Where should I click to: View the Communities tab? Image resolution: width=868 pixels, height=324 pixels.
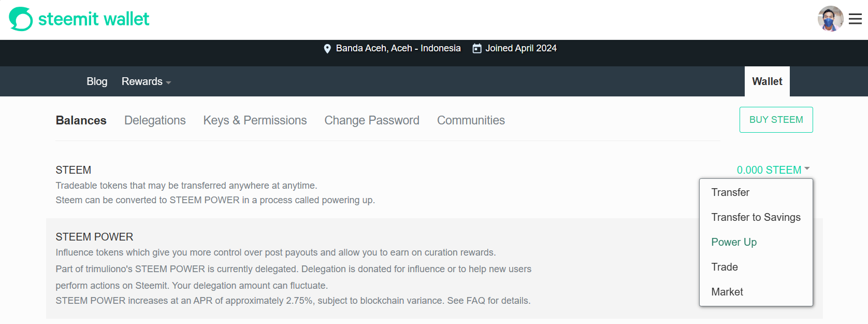click(x=471, y=121)
